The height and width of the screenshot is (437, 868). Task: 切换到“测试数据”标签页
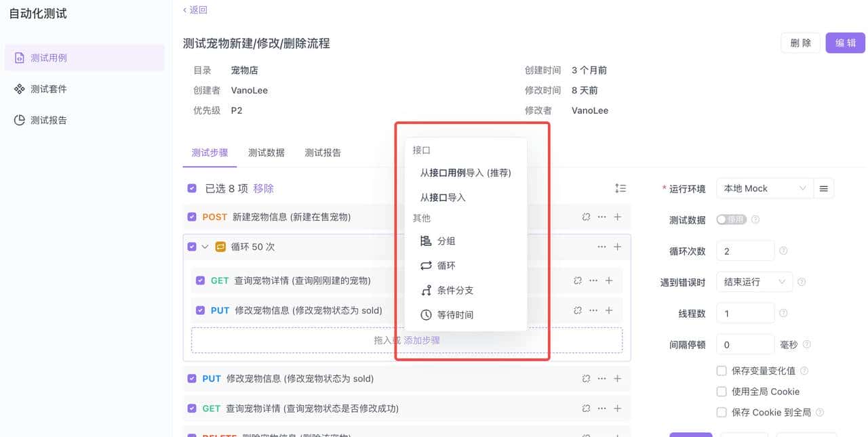pyautogui.click(x=267, y=152)
